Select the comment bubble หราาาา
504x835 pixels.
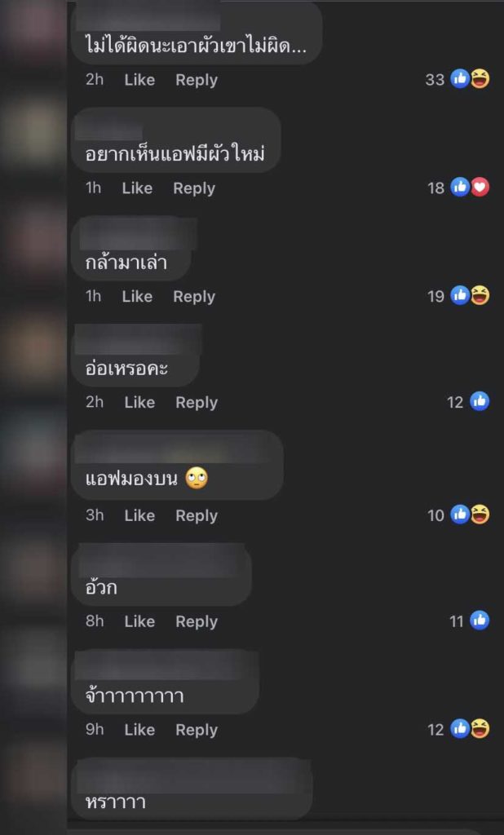coord(192,789)
